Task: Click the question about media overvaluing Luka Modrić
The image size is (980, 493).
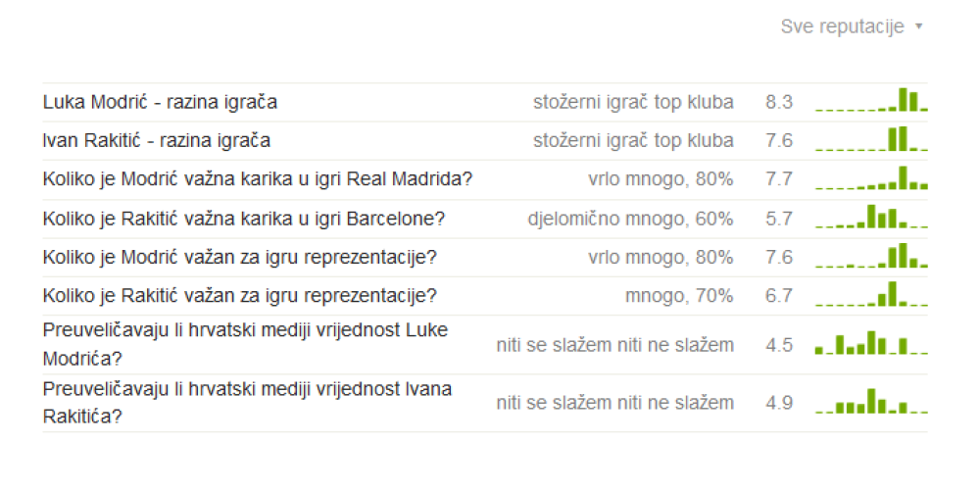Action: click(x=246, y=344)
